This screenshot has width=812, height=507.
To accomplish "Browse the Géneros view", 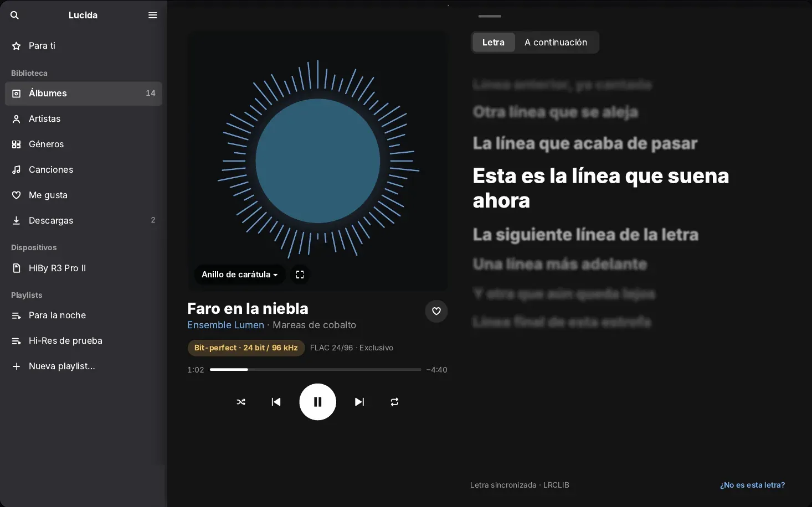I will pos(84,144).
